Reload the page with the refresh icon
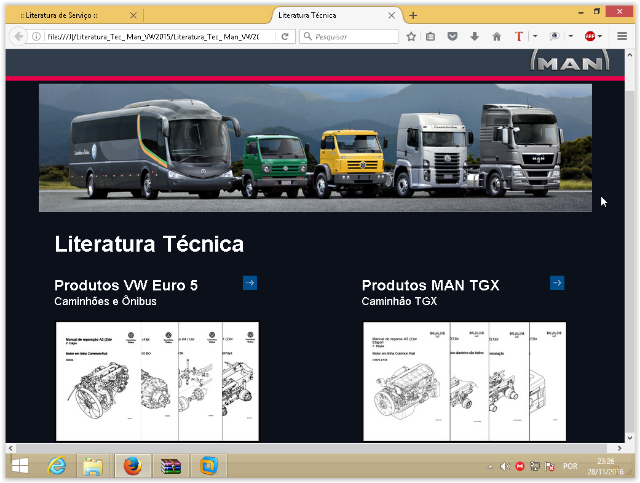Screen dimensions: 640x483 point(285,36)
